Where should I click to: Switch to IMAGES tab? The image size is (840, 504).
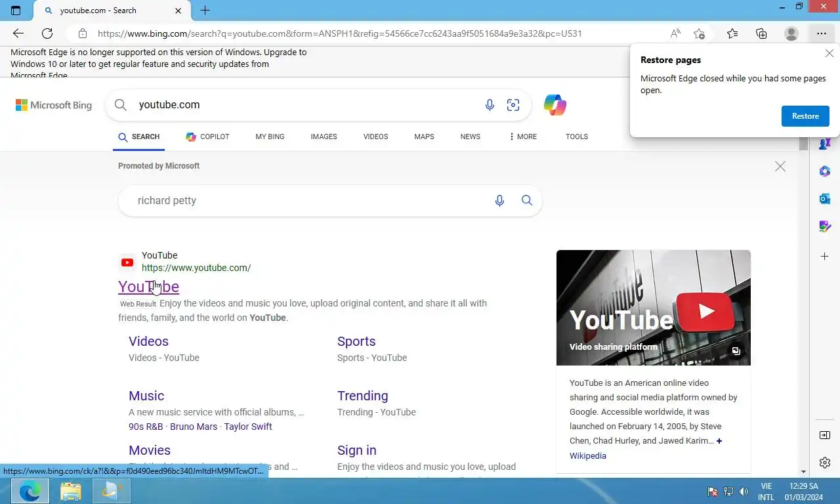point(324,136)
